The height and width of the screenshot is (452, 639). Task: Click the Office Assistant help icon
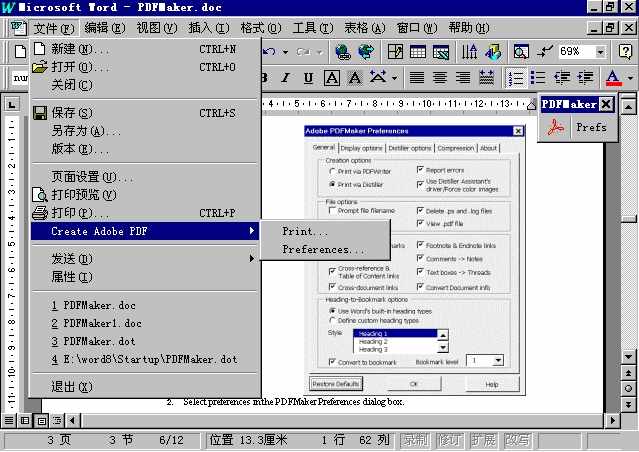625,52
